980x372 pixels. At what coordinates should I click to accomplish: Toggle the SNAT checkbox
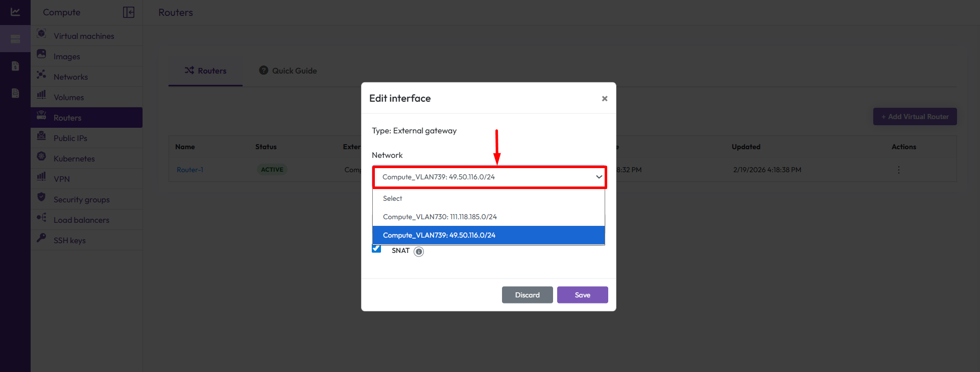point(376,249)
